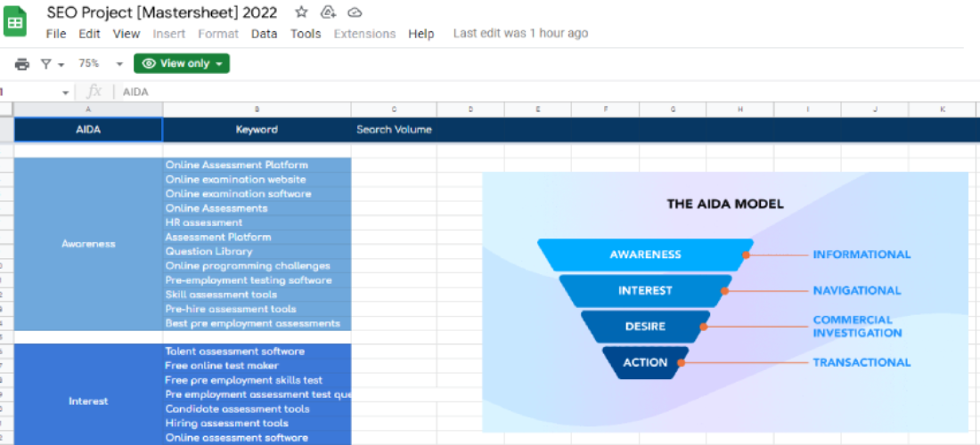
Task: Select column K header
Action: (x=942, y=109)
